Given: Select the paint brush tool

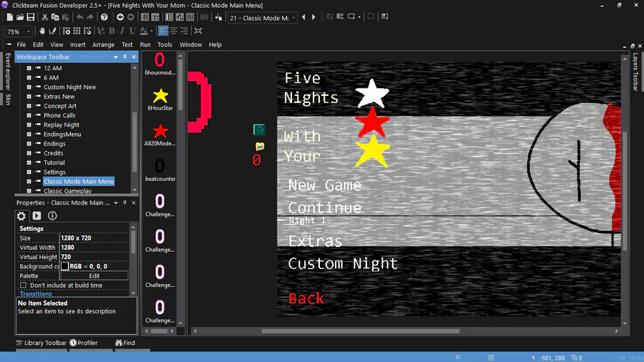Looking at the screenshot, I should 52,31.
